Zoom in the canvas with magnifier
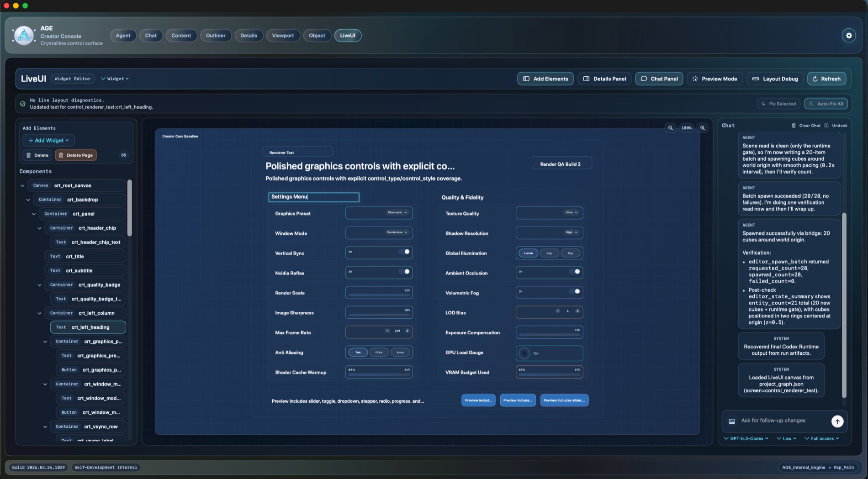This screenshot has height=479, width=868. [703, 128]
